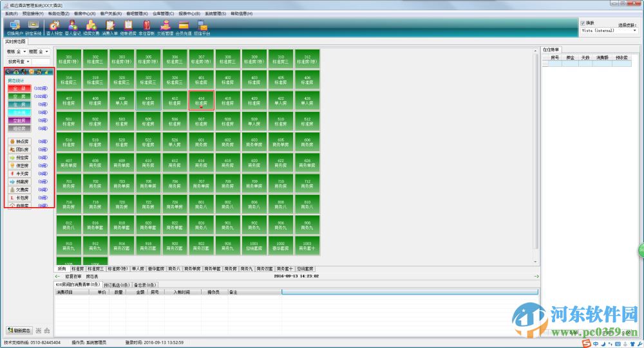Click the 团队房 group room filter button
This screenshot has height=348, width=644.
pos(19,149)
